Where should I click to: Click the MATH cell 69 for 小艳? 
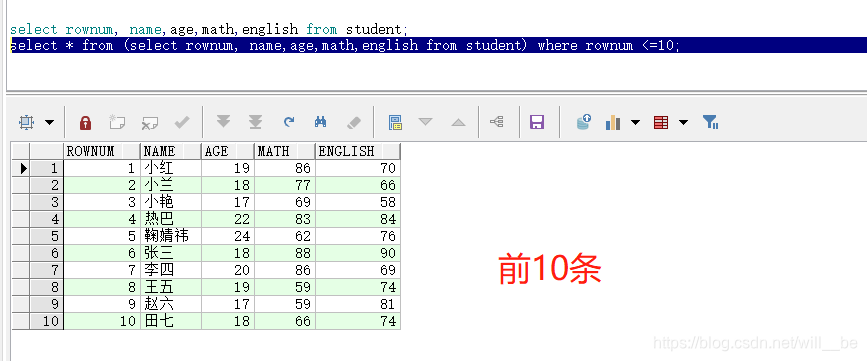tap(285, 202)
